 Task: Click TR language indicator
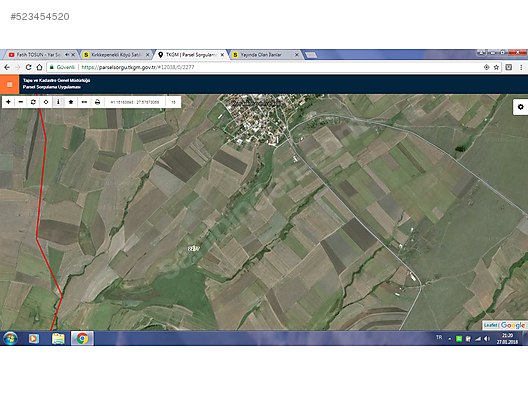pos(439,337)
